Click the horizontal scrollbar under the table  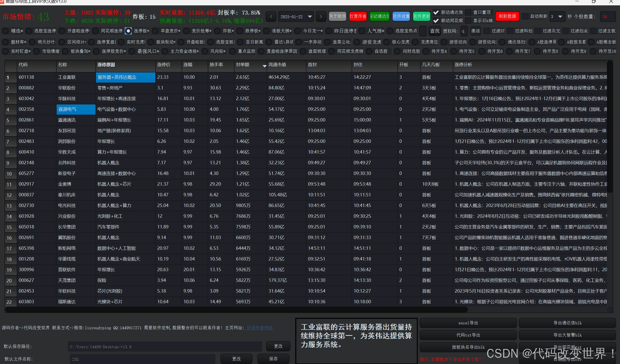(x=236, y=310)
